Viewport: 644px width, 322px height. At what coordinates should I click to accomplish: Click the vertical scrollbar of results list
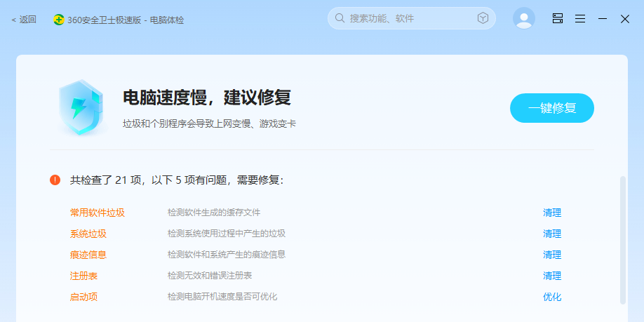click(622, 239)
